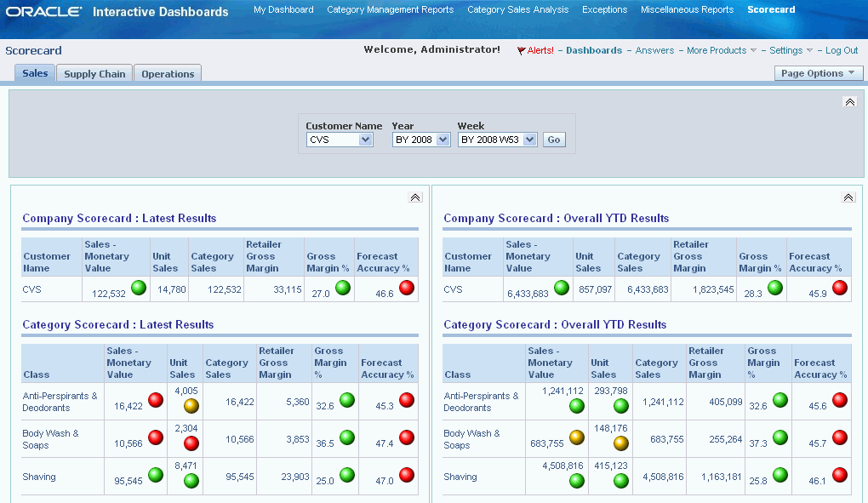
Task: Click red Forecast Accuracy indicator beside 47.0
Action: tap(407, 475)
